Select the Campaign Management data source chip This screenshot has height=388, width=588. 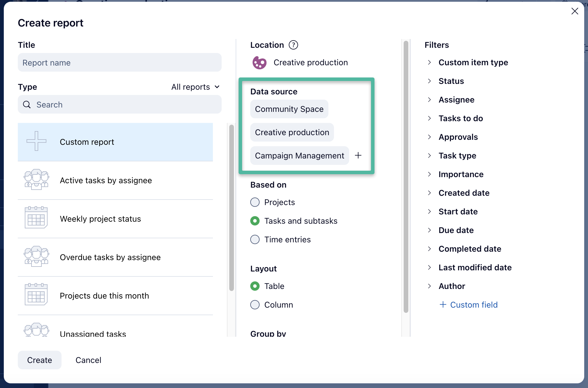coord(299,156)
